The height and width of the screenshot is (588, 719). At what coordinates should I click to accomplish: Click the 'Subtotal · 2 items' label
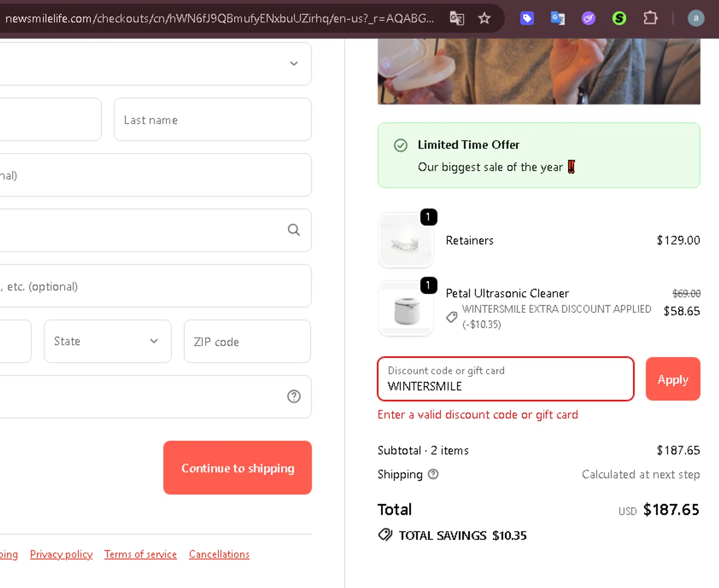pos(423,450)
